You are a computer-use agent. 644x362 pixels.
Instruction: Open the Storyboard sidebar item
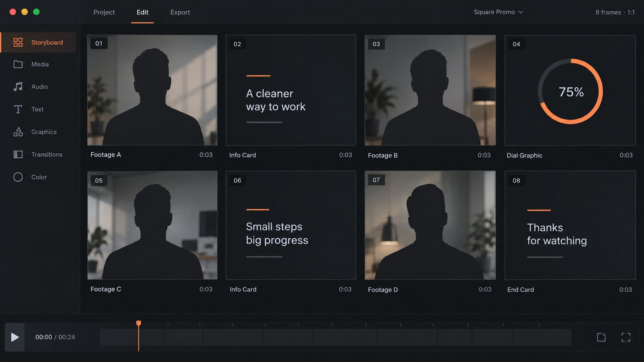[x=38, y=42]
